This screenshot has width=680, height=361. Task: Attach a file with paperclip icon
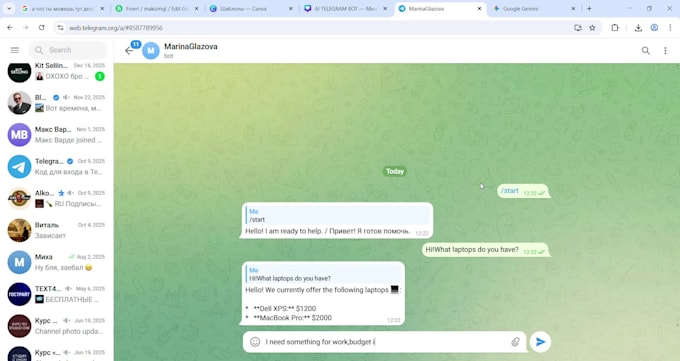pyautogui.click(x=515, y=342)
